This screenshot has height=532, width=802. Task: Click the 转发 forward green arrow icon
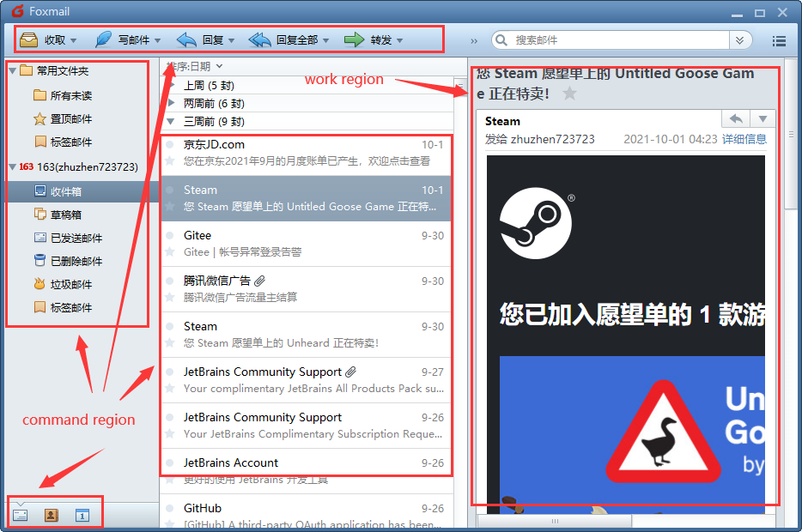point(354,39)
